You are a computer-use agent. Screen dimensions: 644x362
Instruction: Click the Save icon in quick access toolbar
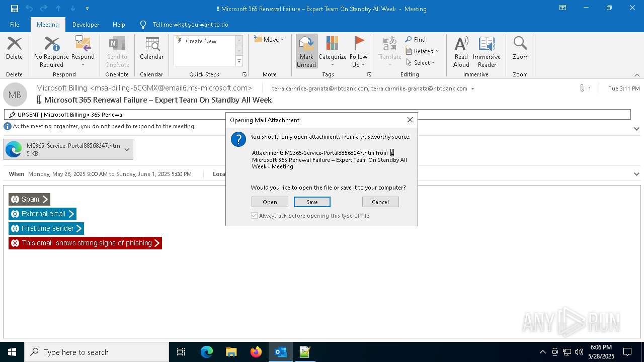14,9
